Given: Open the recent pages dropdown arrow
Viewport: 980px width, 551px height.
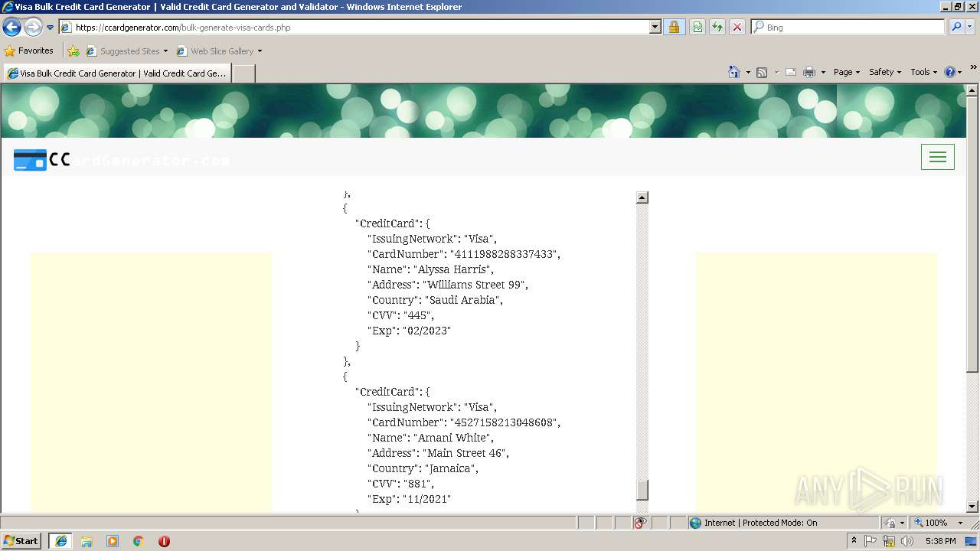Looking at the screenshot, I should (51, 28).
